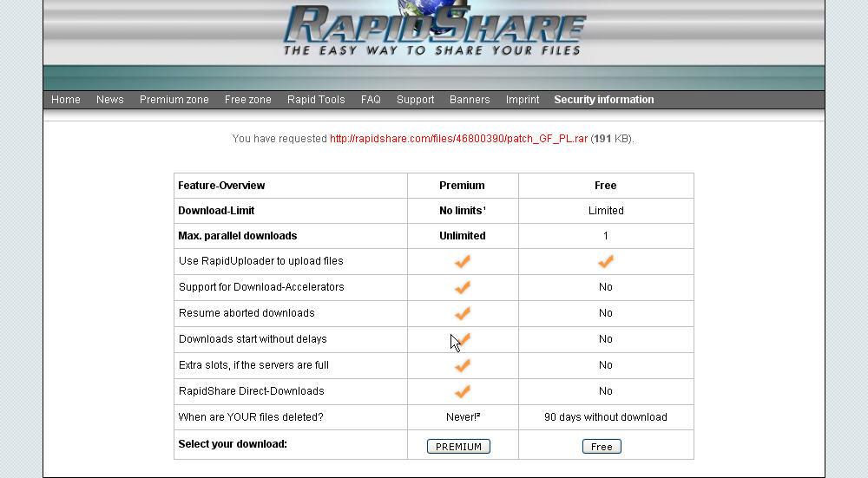Click the '1' parallel downloads cell

(606, 236)
